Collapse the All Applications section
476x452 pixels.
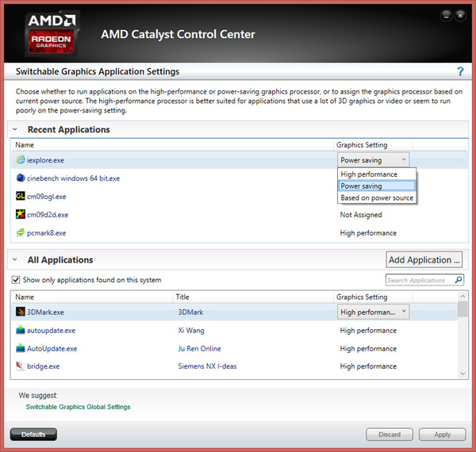pos(14,259)
